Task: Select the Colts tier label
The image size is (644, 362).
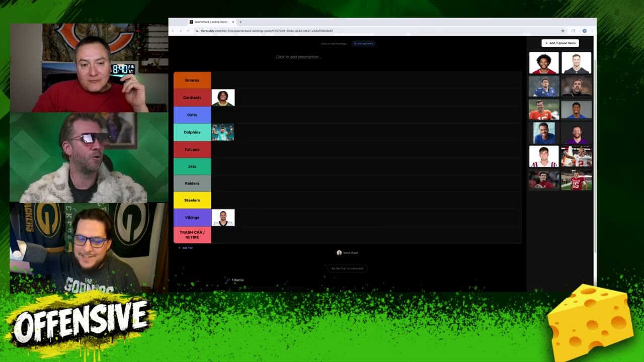Action: click(x=192, y=115)
